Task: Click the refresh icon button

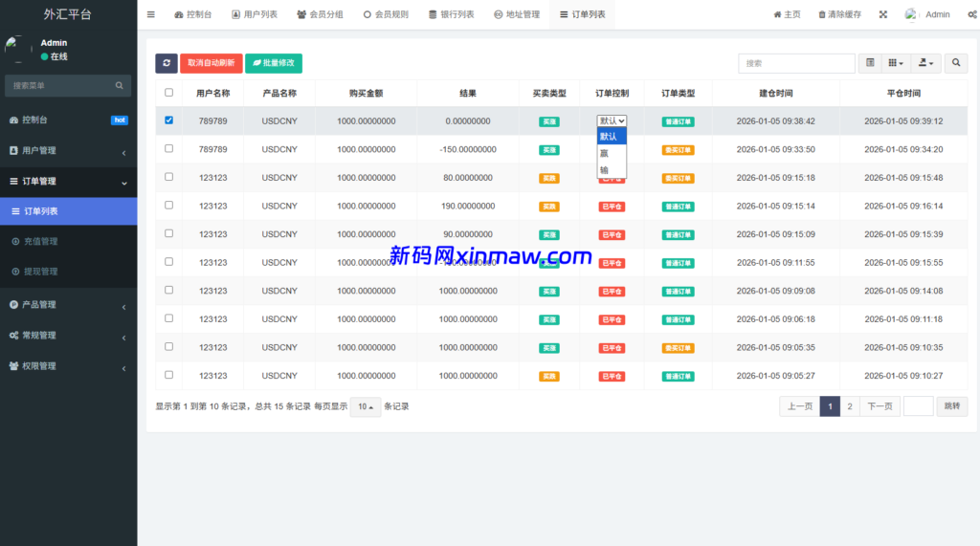Action: (x=167, y=63)
